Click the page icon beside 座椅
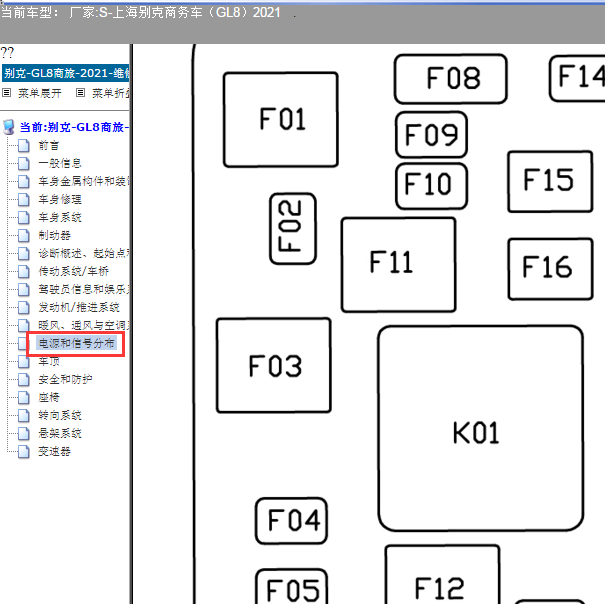The image size is (605, 604). click(24, 397)
